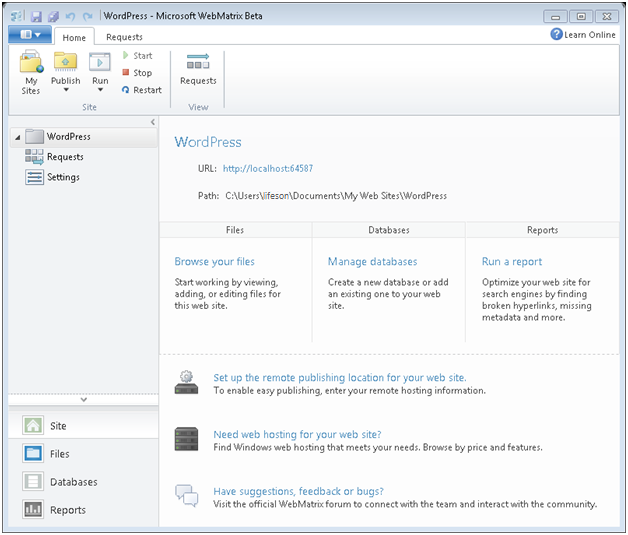The image size is (628, 535).
Task: Click the Save icon in title bar
Action: pos(36,16)
